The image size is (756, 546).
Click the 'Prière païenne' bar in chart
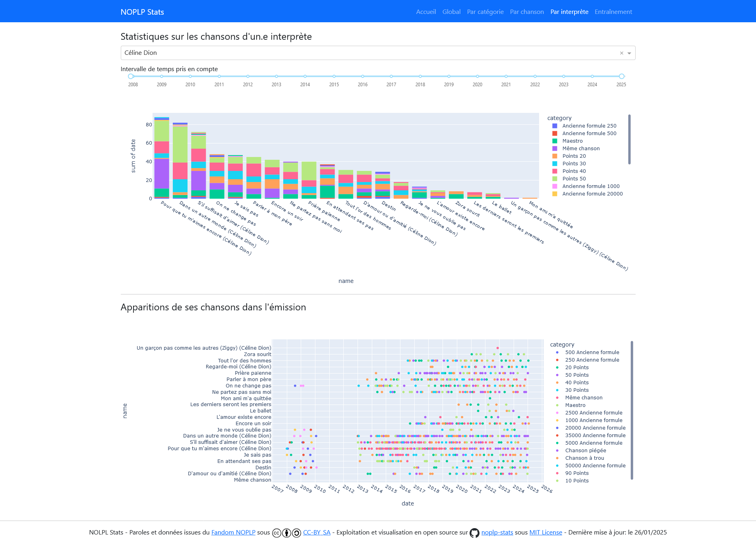click(309, 180)
